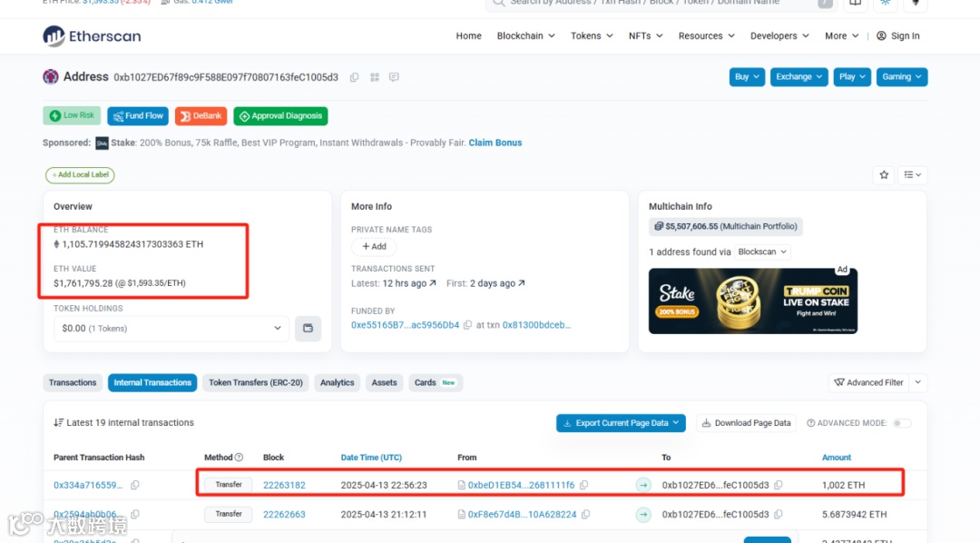The image size is (980, 543).
Task: Open the book icon beside the search bar
Action: (855, 3)
